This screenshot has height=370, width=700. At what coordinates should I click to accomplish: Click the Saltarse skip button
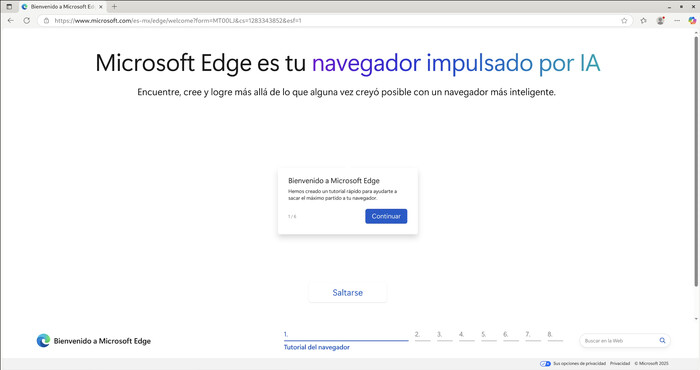click(347, 293)
